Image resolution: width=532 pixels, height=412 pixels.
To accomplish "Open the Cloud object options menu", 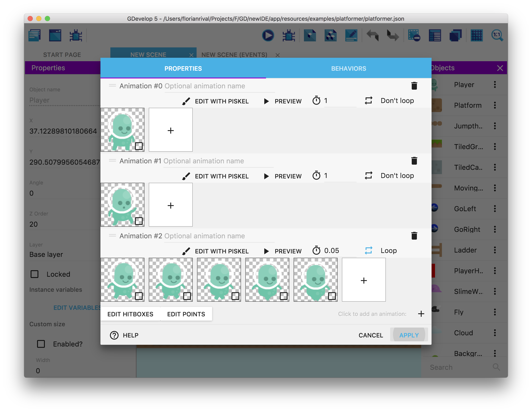I will point(495,333).
